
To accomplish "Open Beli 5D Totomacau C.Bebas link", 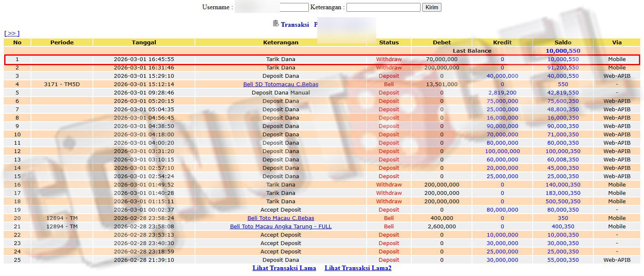I will (x=281, y=84).
